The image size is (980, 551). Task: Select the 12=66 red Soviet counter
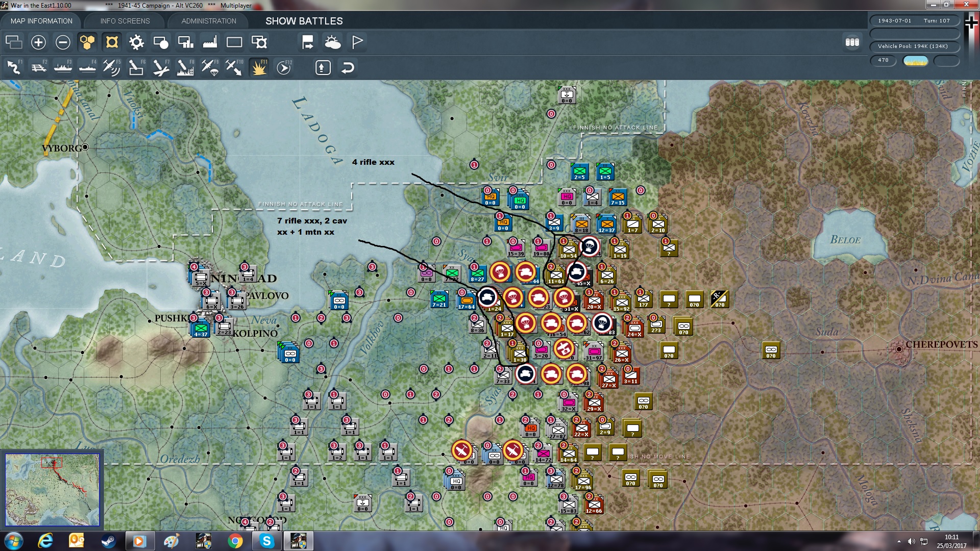594,505
